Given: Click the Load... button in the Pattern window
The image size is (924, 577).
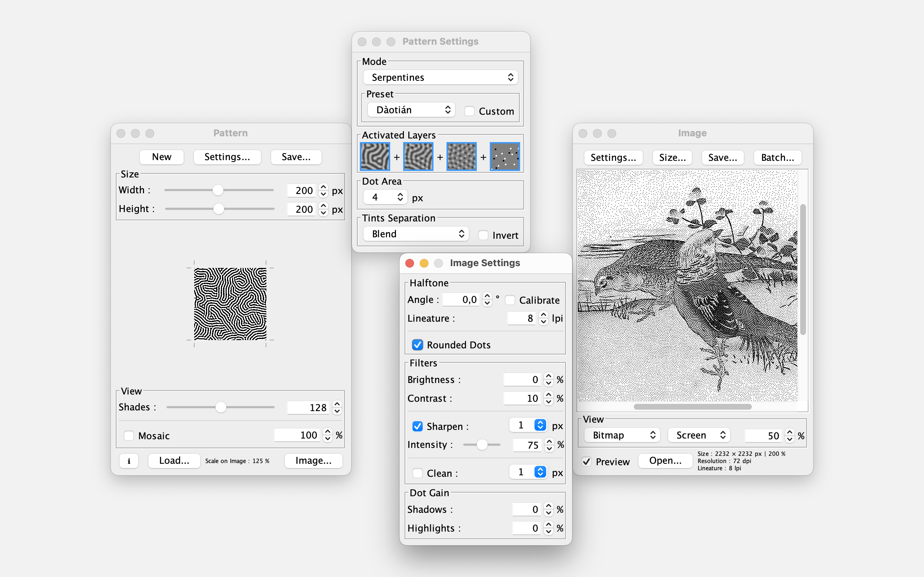Looking at the screenshot, I should [x=174, y=461].
